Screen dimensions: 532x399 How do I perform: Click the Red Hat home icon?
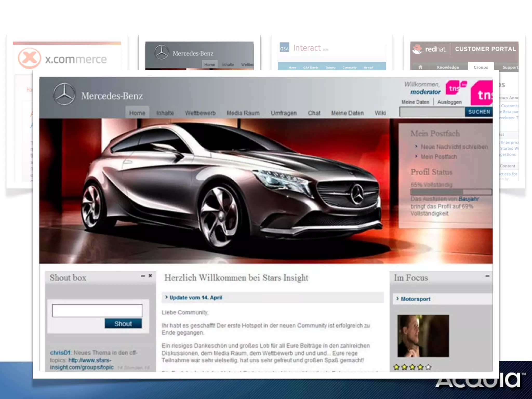pyautogui.click(x=420, y=67)
